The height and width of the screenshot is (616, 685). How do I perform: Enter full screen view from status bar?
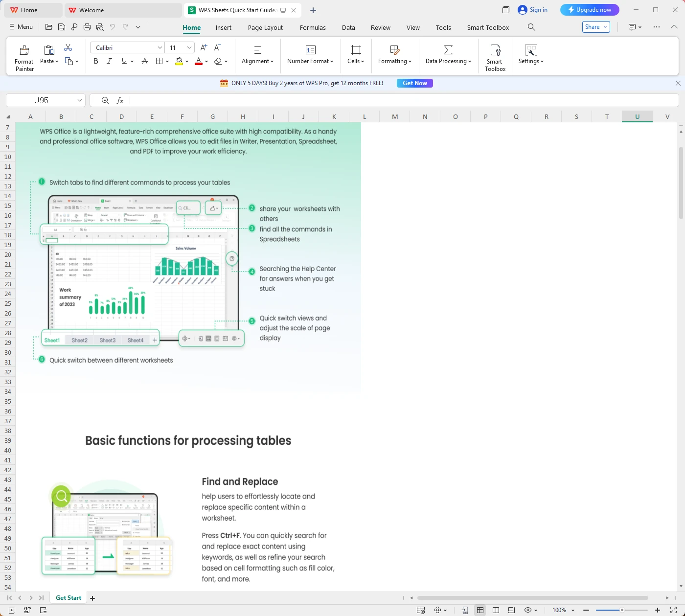click(673, 610)
